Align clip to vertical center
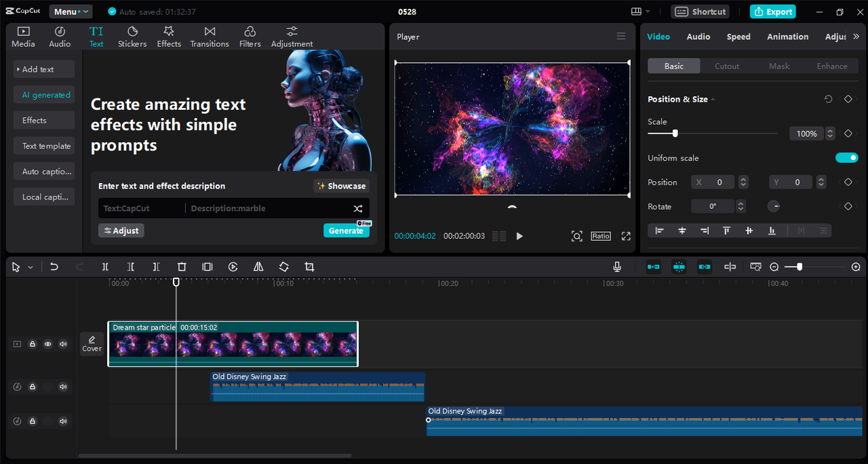The height and width of the screenshot is (464, 868). [x=749, y=231]
